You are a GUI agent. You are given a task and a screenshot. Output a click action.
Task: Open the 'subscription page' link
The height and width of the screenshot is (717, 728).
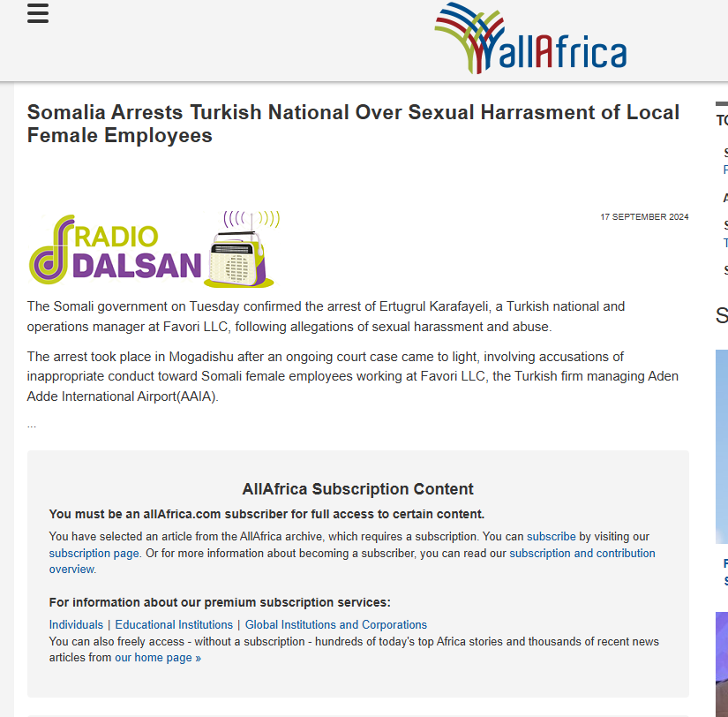point(94,554)
